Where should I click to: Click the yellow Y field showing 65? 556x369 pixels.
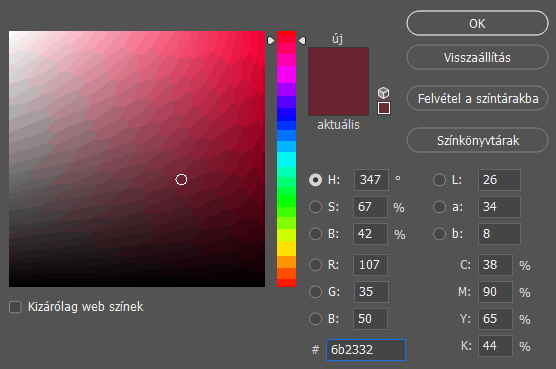495,319
